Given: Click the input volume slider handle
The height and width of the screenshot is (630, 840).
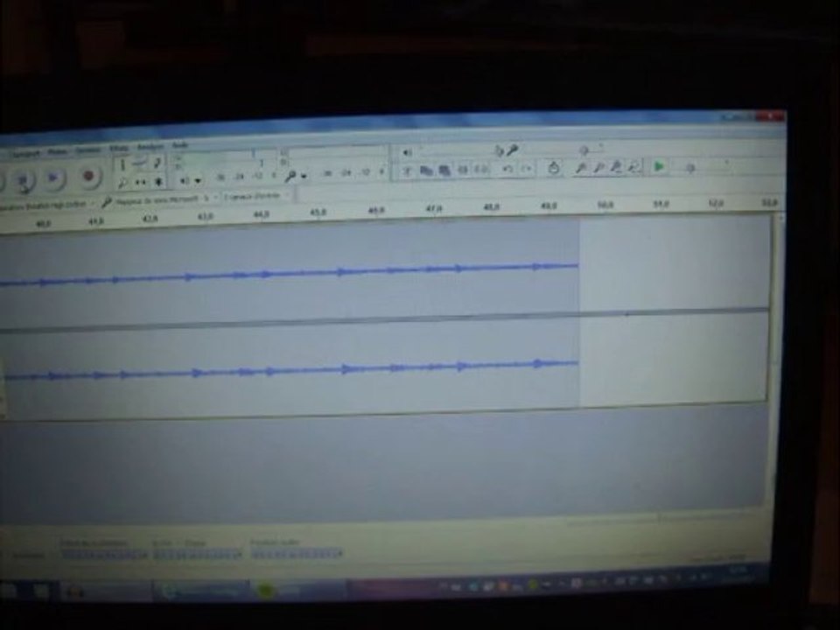Looking at the screenshot, I should click(584, 150).
